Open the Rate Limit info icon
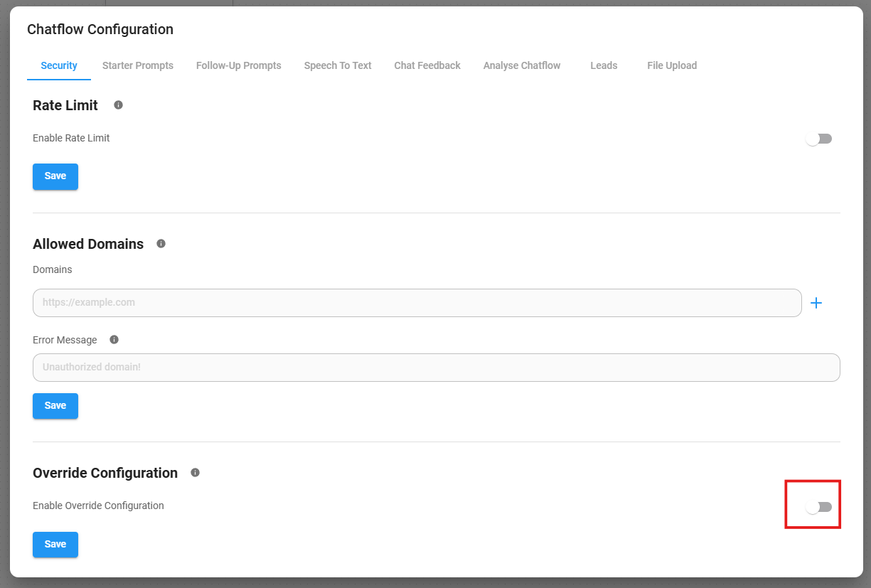 (118, 105)
